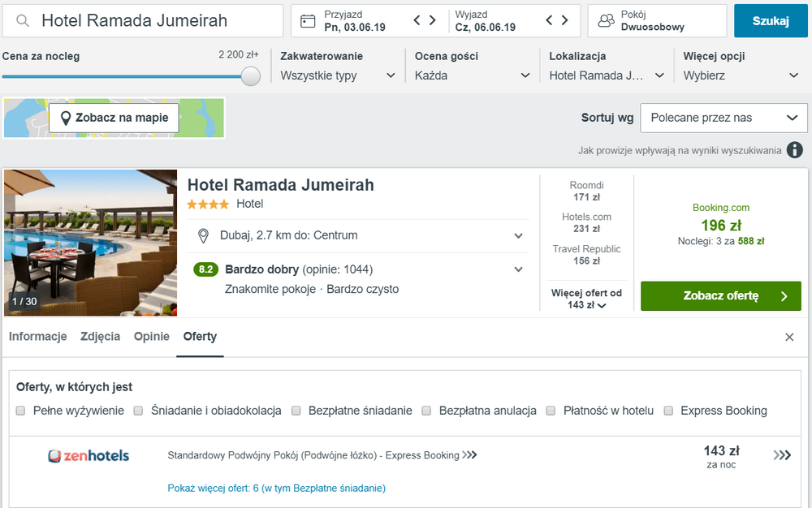Screen dimensions: 812x508
Task: Click the 143 zł za noc price
Action: (x=721, y=457)
